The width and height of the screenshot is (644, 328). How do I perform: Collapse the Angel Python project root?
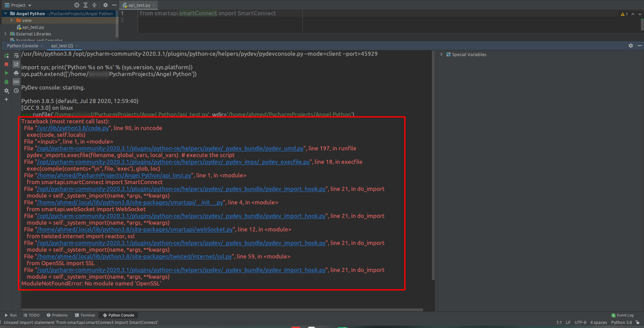coord(5,14)
